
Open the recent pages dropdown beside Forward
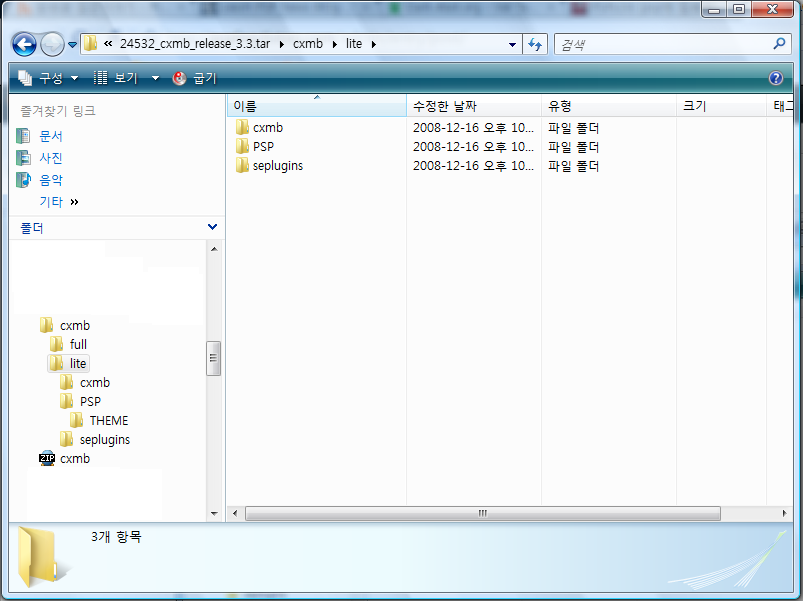tap(72, 45)
